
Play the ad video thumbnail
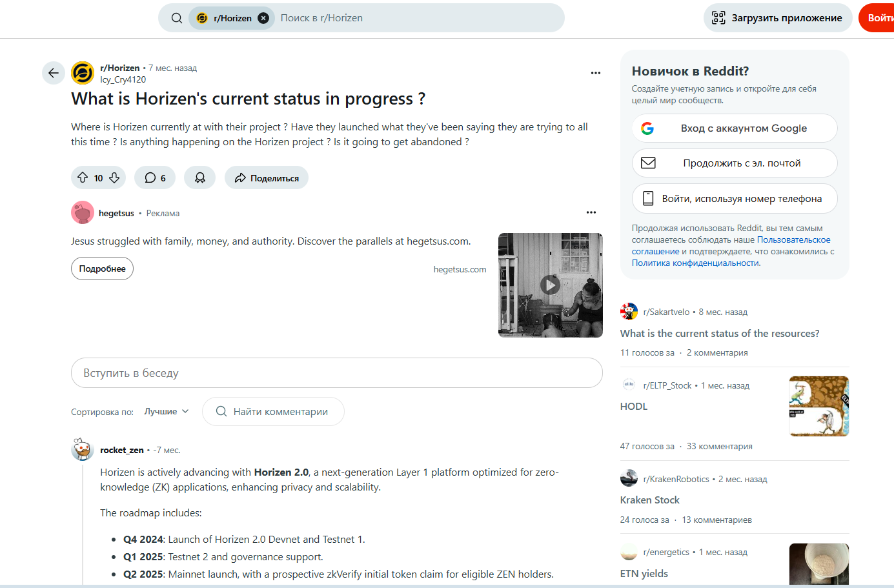coord(550,285)
